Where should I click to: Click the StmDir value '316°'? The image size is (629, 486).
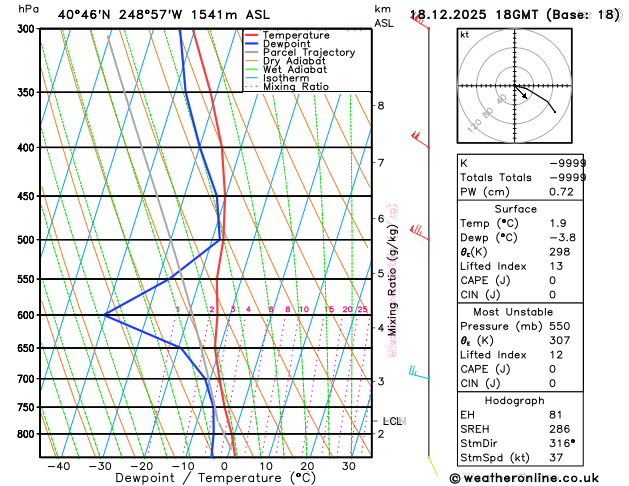(x=562, y=443)
